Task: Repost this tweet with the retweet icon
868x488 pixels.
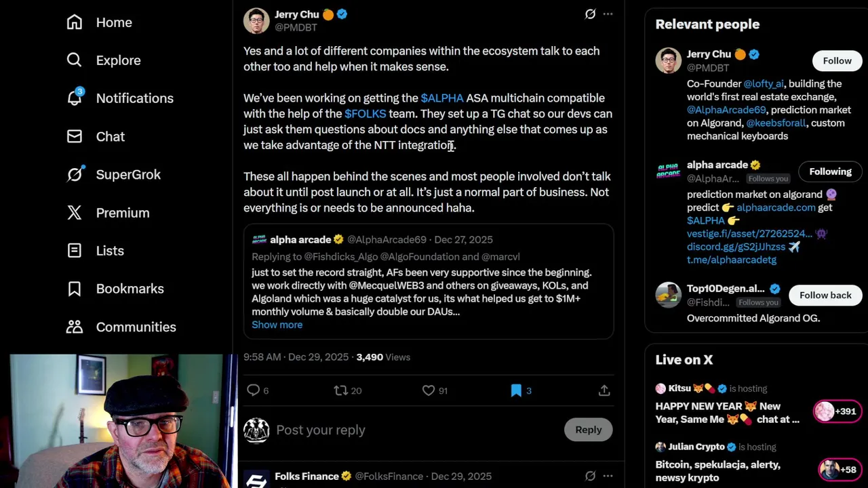Action: click(341, 390)
